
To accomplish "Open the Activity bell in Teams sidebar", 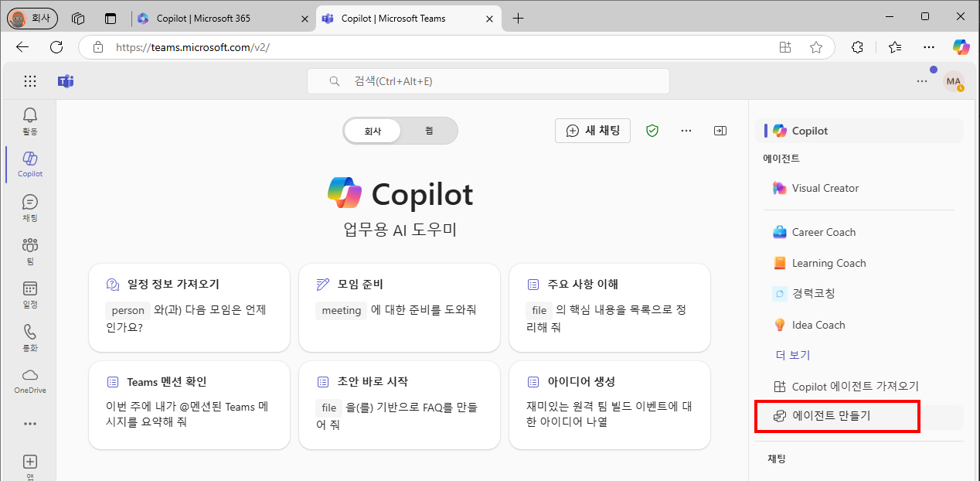I will (x=29, y=121).
